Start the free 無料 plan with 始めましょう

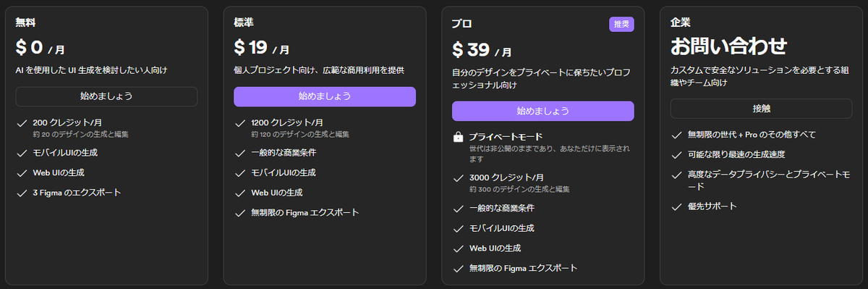coord(106,96)
